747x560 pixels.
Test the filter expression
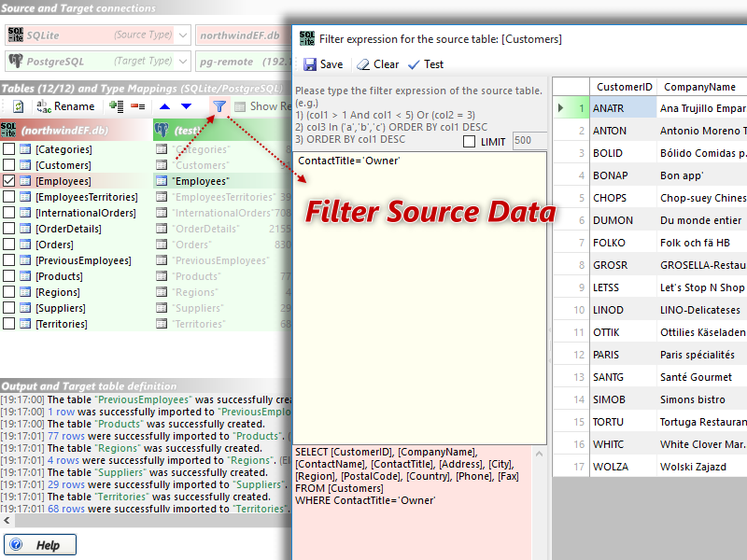426,64
